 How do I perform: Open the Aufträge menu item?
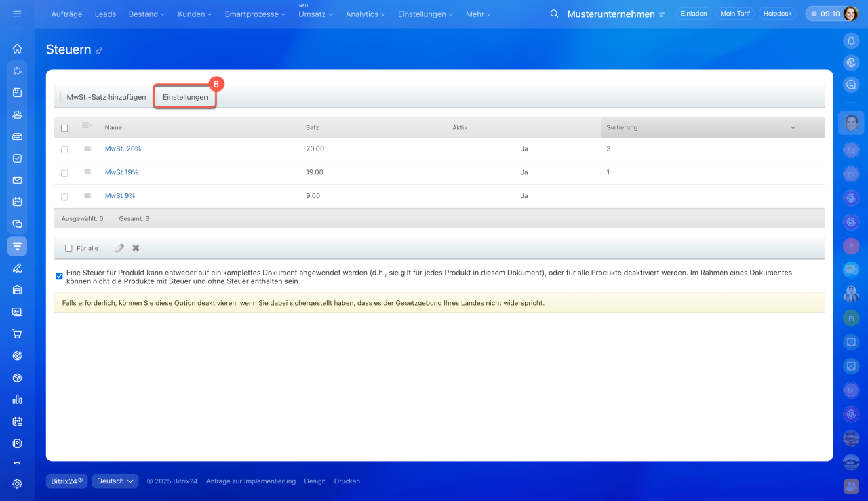coord(66,14)
